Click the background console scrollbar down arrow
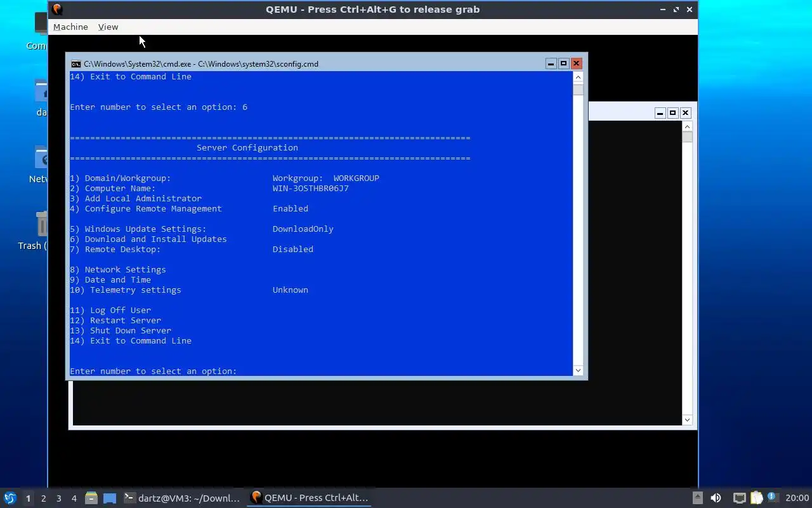 tap(687, 420)
